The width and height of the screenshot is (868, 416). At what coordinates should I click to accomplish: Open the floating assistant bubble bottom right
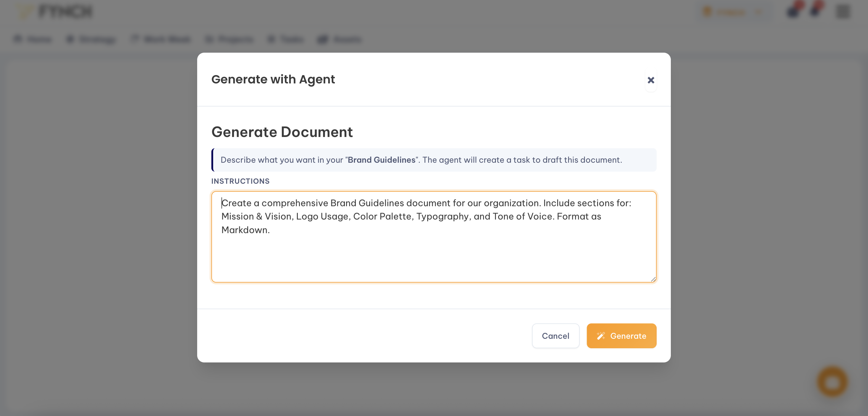(832, 382)
